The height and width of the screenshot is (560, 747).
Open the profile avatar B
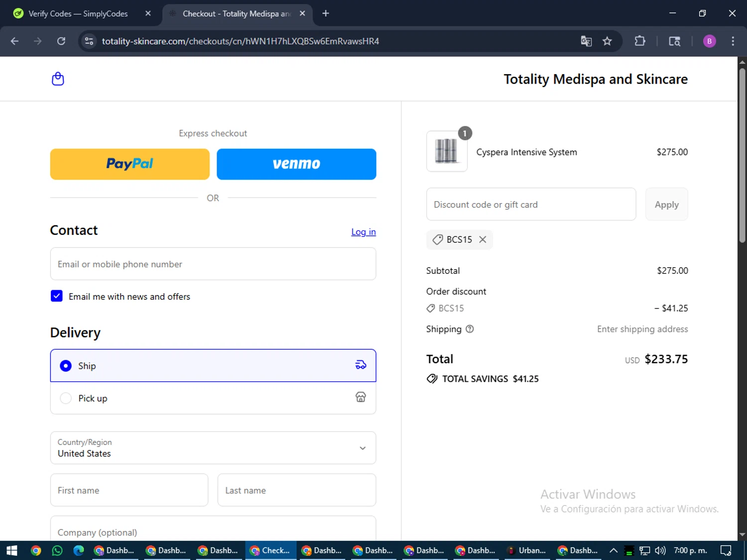[x=709, y=41]
